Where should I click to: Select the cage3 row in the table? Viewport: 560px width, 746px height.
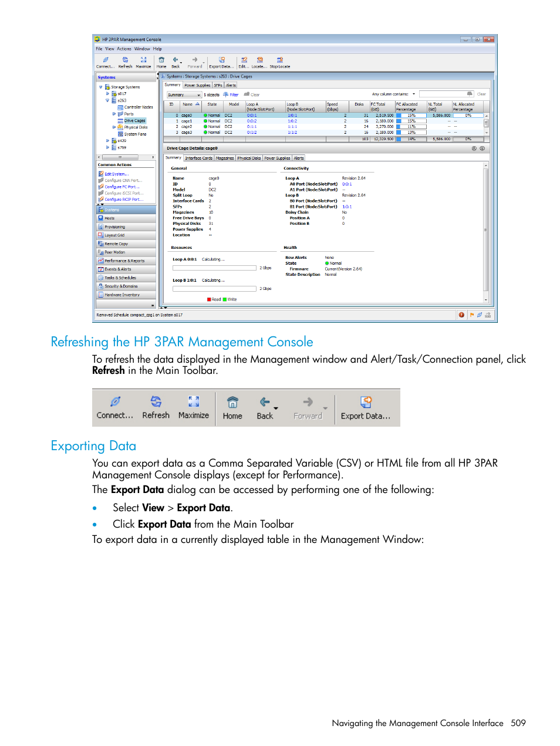click(x=324, y=133)
